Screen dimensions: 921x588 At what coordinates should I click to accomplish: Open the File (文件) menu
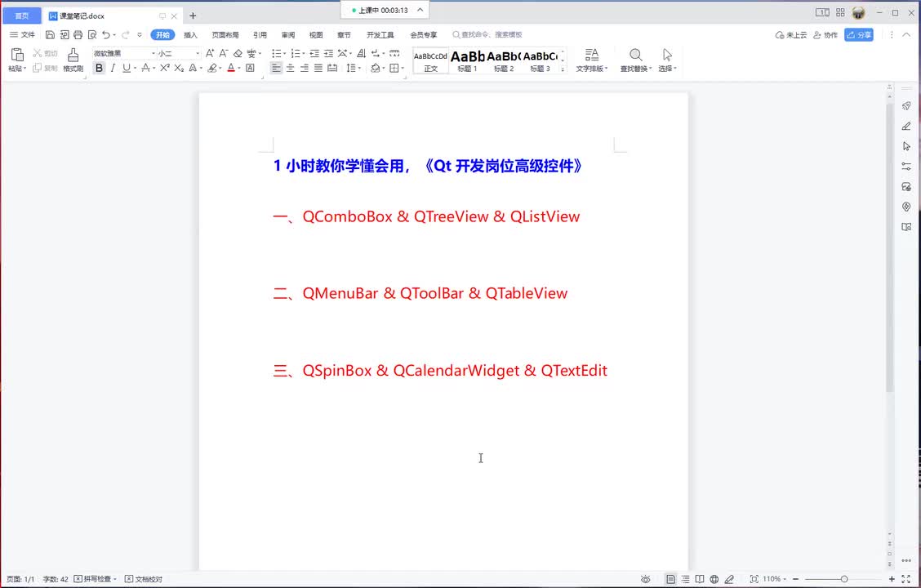[x=22, y=34]
